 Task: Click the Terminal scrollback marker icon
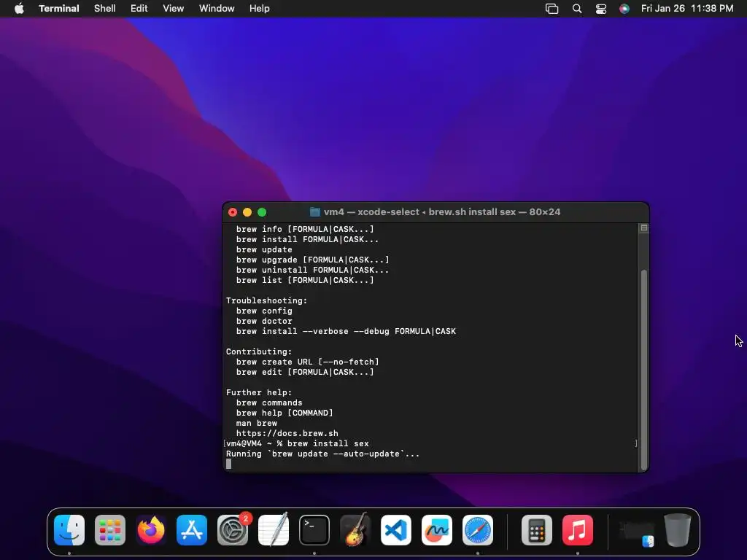[x=643, y=228]
